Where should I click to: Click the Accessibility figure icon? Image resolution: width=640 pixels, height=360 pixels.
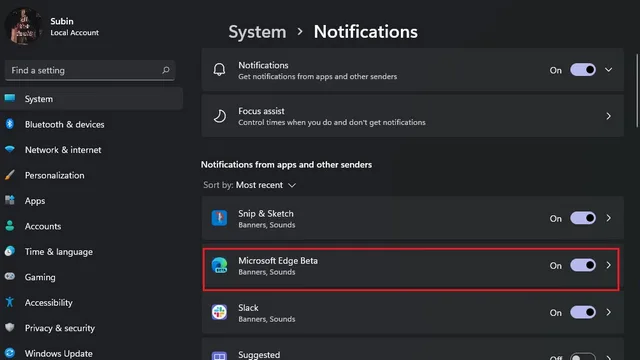pyautogui.click(x=10, y=302)
